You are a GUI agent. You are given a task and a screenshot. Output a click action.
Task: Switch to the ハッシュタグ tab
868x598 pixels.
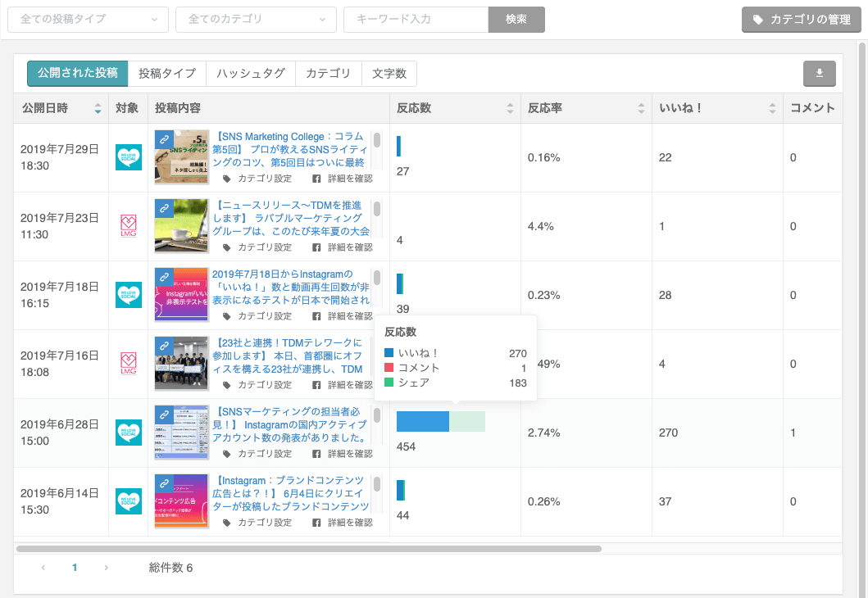(x=250, y=73)
